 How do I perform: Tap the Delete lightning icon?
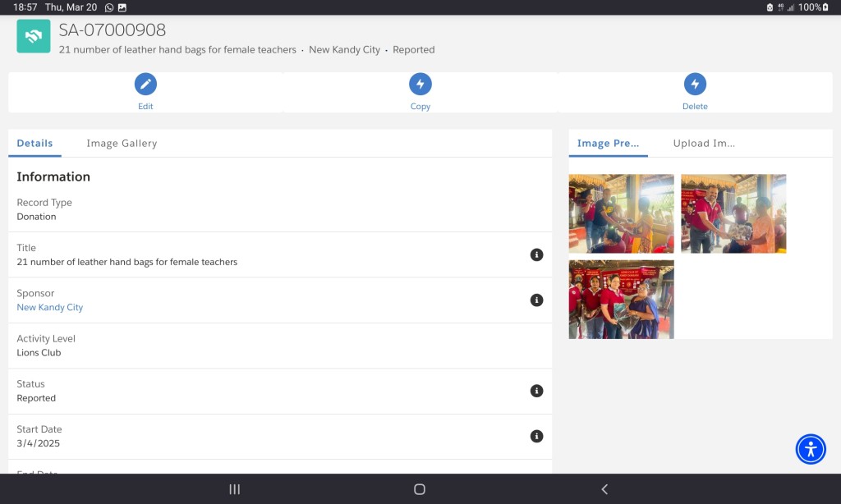(x=695, y=85)
